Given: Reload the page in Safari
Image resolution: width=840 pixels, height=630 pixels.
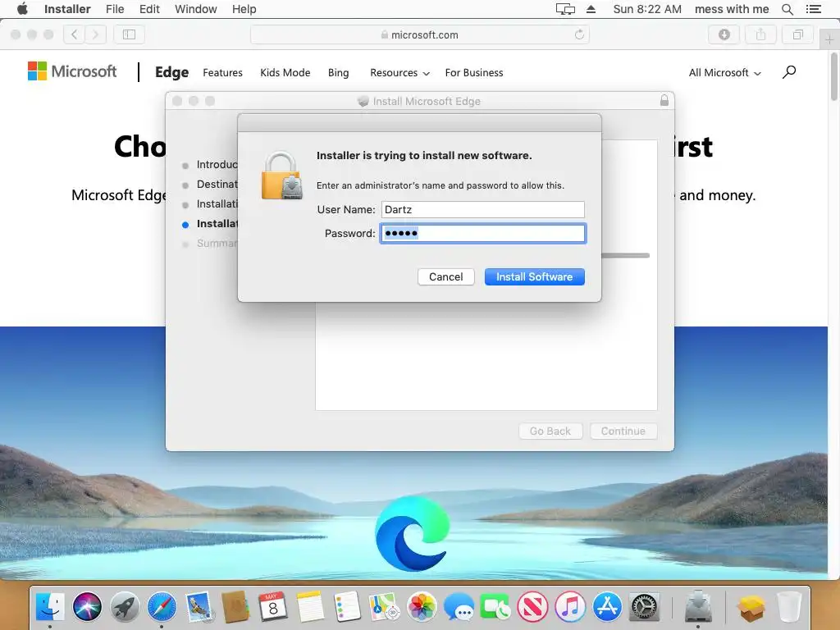Looking at the screenshot, I should coord(579,34).
